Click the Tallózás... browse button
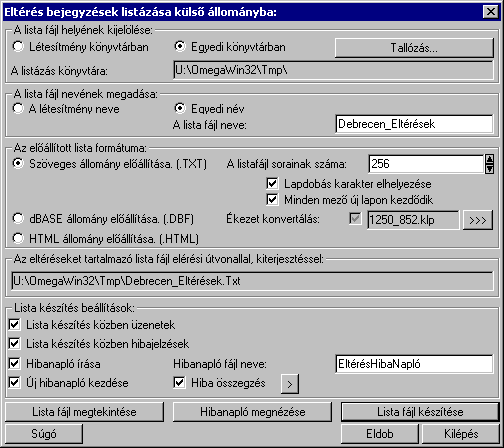504x448 pixels. click(x=414, y=48)
